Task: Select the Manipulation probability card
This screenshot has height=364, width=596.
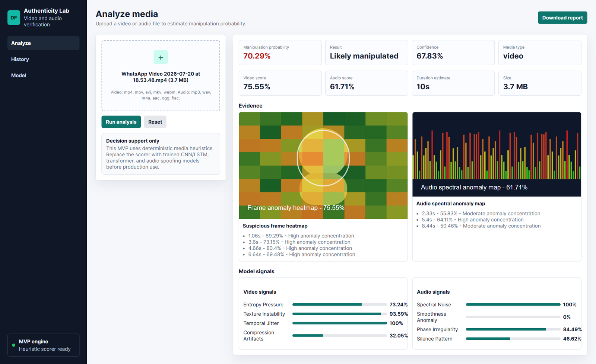Action: pyautogui.click(x=280, y=52)
